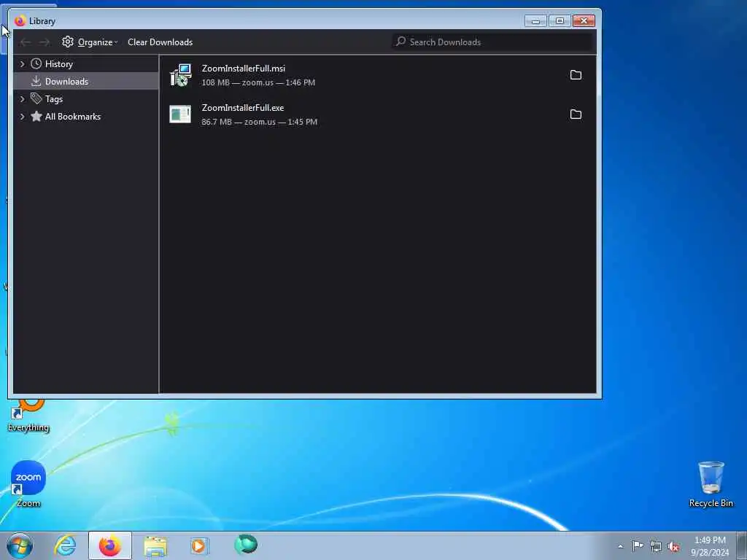The width and height of the screenshot is (747, 560).
Task: Open the Recycle Bin on desktop
Action: point(711,484)
